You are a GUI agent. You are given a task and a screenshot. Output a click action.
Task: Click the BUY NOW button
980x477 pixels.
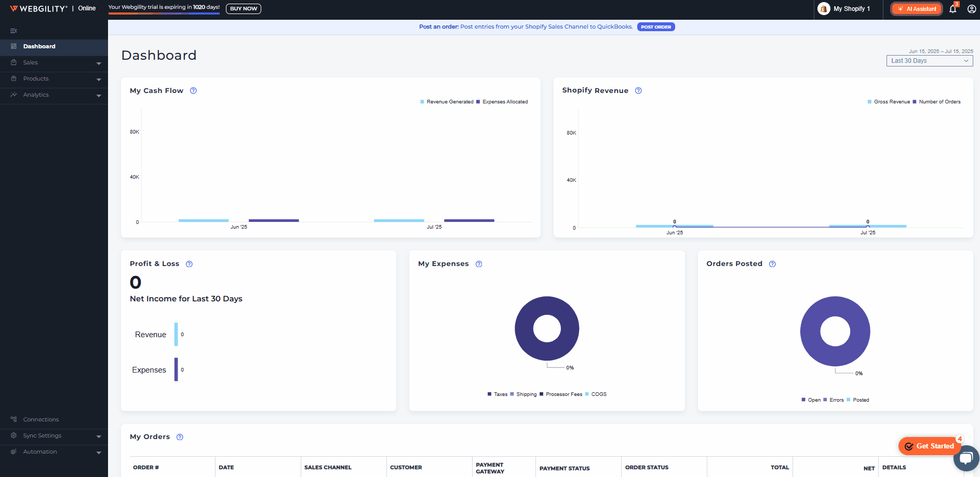[x=243, y=9]
